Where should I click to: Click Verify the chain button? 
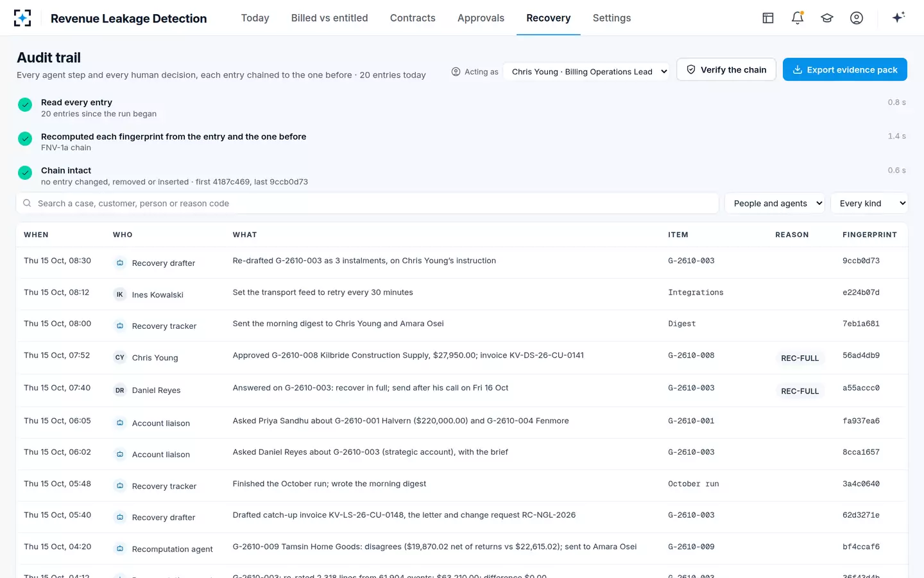(726, 69)
